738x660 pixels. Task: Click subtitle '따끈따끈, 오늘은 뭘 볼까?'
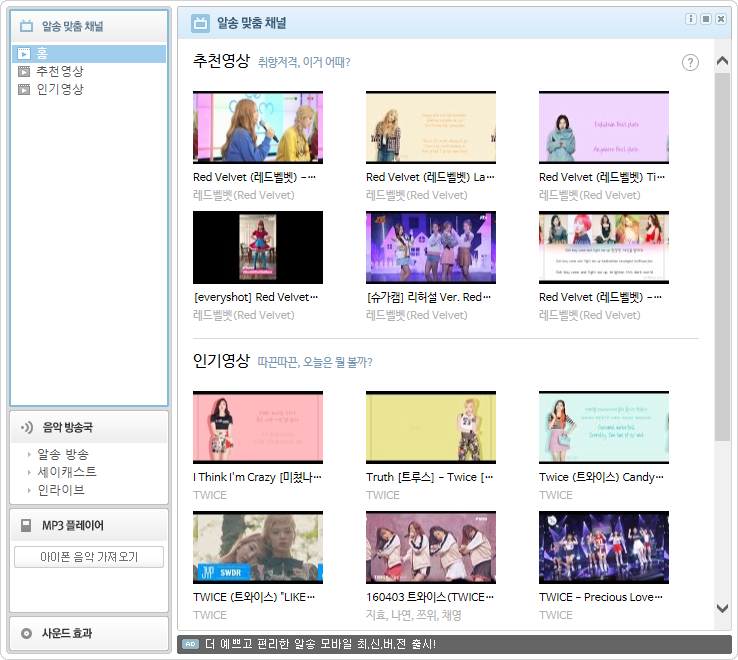coord(315,362)
